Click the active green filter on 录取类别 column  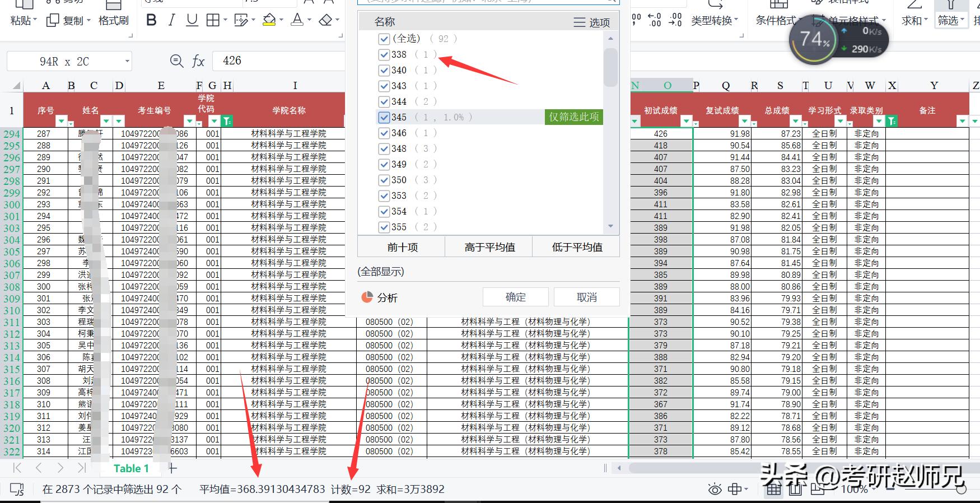click(x=892, y=121)
